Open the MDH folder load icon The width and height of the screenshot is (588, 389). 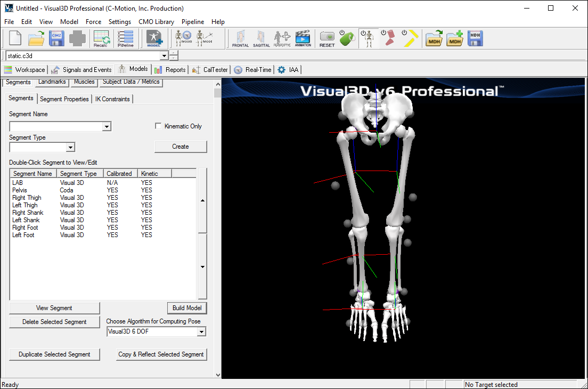[x=434, y=39]
